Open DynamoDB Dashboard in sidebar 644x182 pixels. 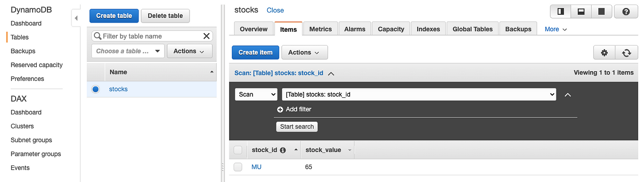(26, 23)
